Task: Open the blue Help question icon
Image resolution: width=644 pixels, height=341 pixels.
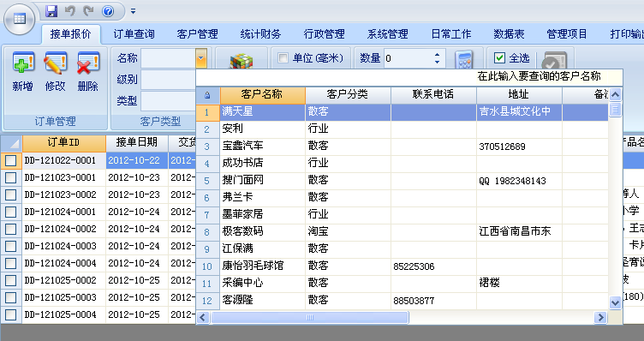Action: point(108,11)
